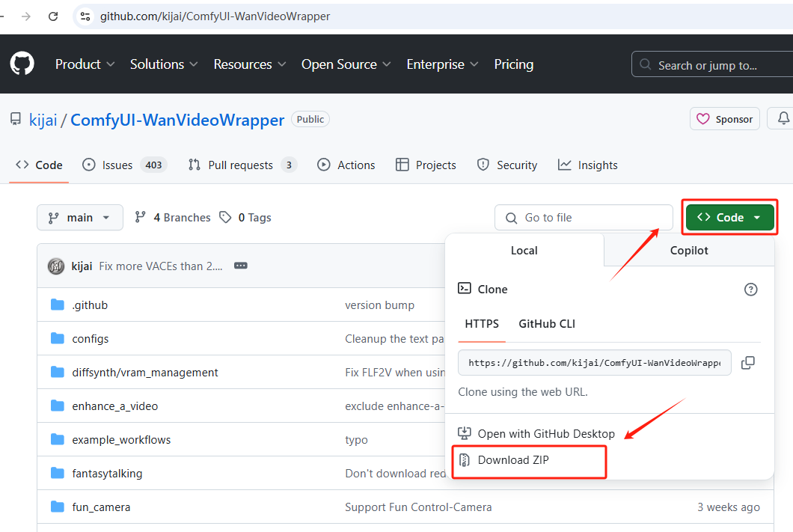Open the kijai owner profile link
This screenshot has width=793, height=532.
43,120
